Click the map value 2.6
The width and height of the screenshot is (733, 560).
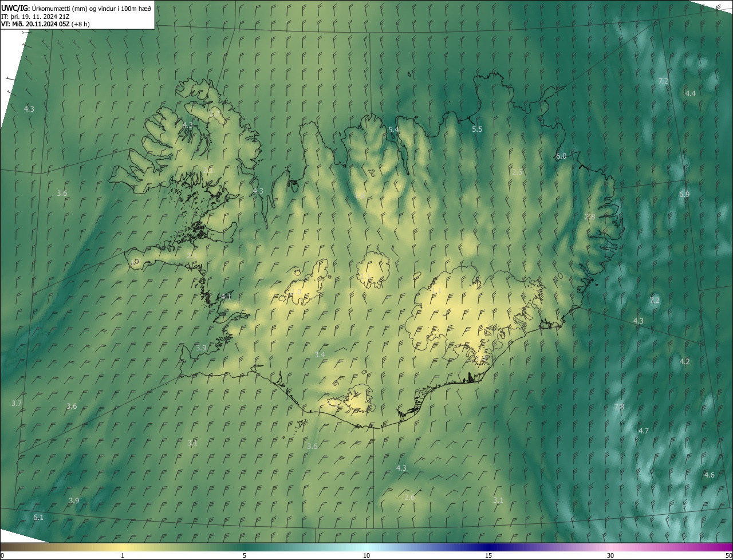409,498
